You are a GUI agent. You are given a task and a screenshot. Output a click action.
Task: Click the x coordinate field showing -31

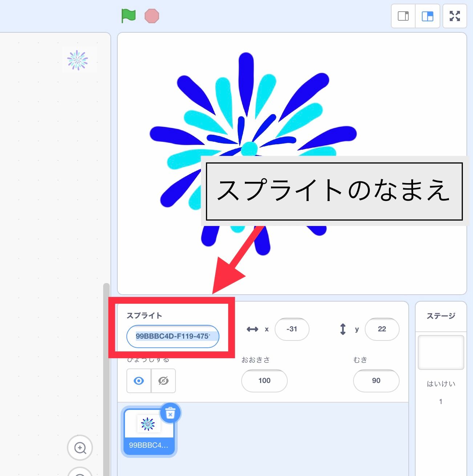[292, 329]
